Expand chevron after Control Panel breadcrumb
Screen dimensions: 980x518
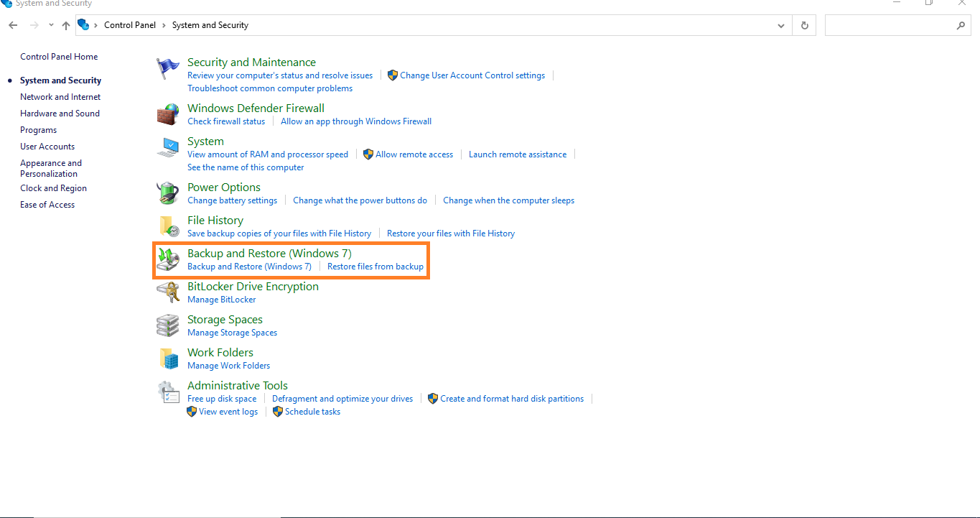pyautogui.click(x=164, y=25)
